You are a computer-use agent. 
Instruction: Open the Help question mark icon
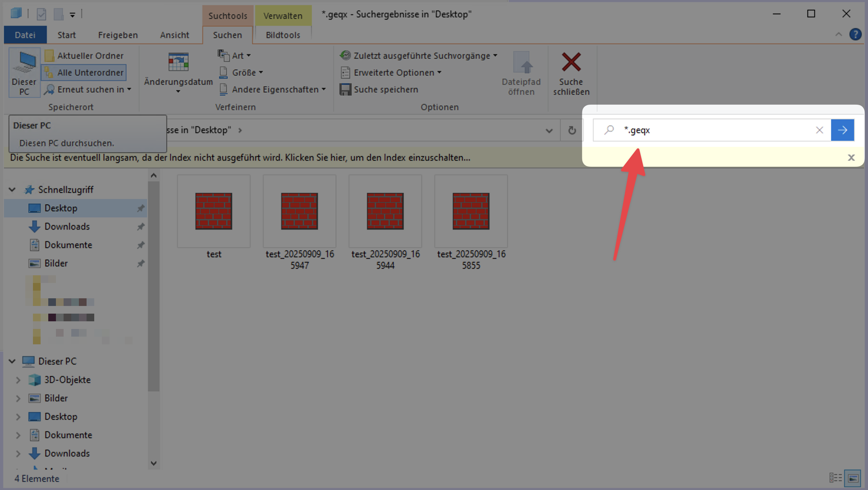pos(855,35)
